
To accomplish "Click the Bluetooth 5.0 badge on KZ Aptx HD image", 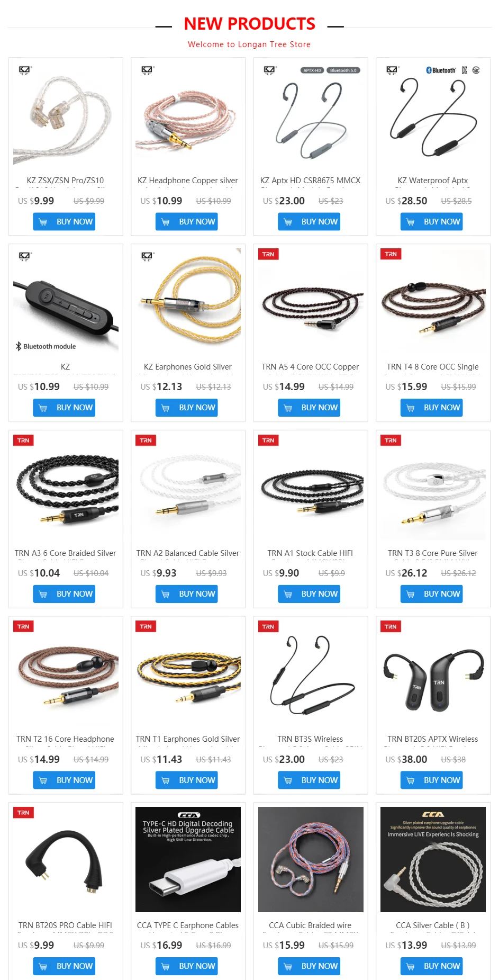I will click(x=343, y=70).
